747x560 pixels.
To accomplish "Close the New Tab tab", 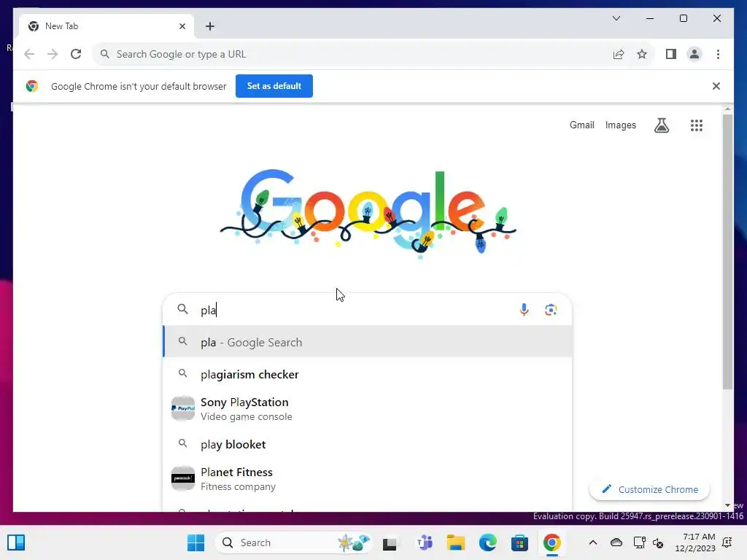I will click(x=182, y=26).
